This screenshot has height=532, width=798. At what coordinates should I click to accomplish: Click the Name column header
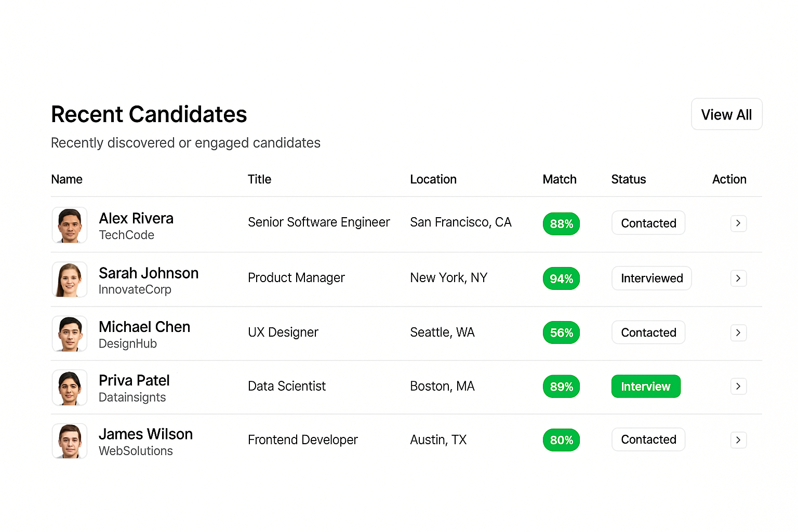(x=66, y=179)
